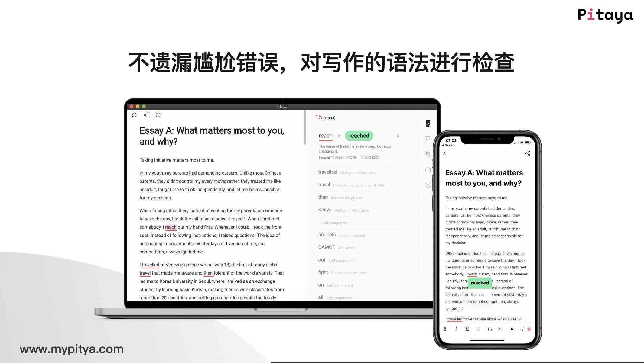Click the expand/fullscreen icon in editor toolbar
The image size is (644, 363).
tap(158, 115)
